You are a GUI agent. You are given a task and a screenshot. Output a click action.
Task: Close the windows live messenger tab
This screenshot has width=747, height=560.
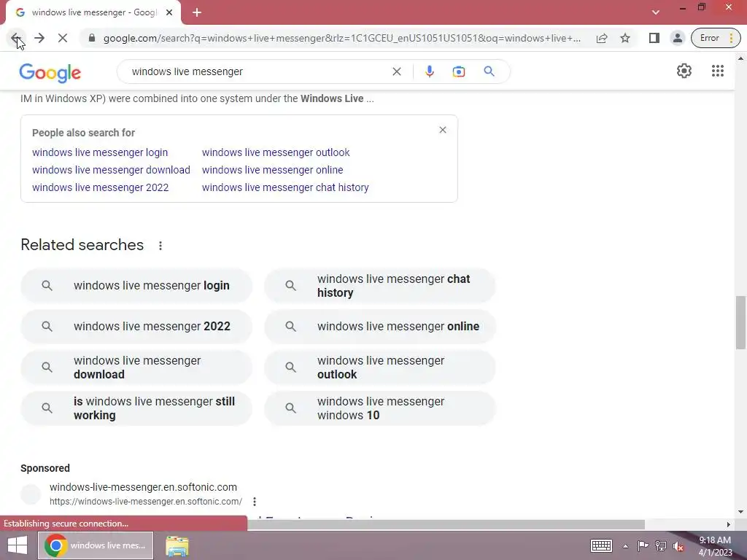coord(169,13)
